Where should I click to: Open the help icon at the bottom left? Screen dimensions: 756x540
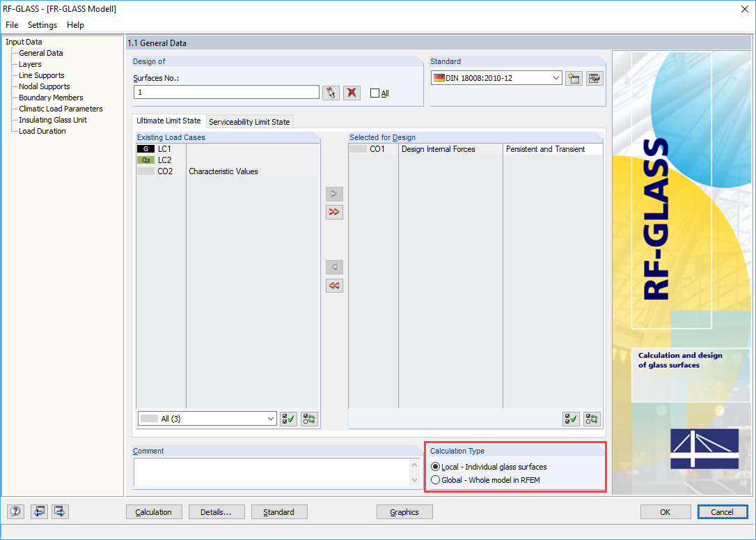15,511
